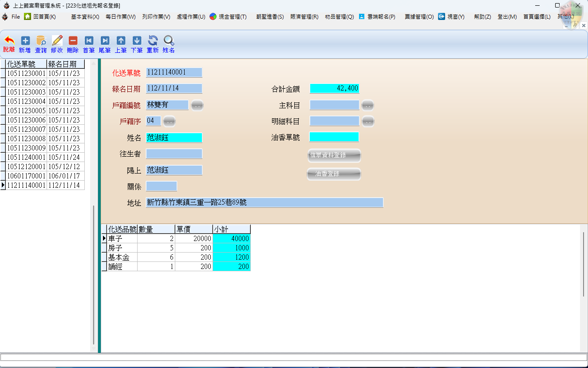588x368 pixels.
Task: Open lookup button beside 主科目 field
Action: pyautogui.click(x=367, y=105)
